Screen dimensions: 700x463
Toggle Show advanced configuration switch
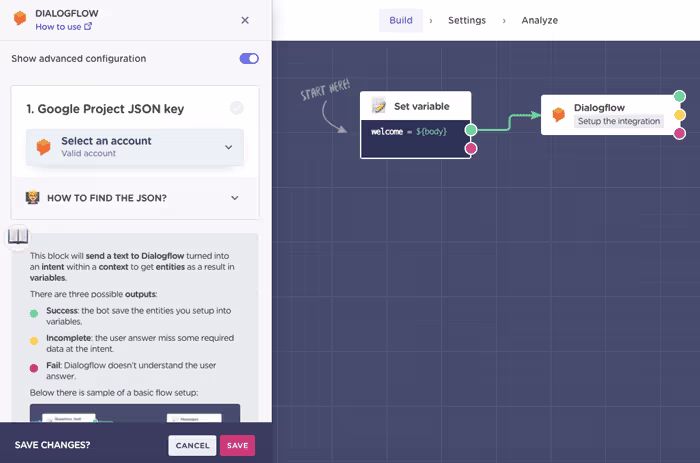click(249, 58)
